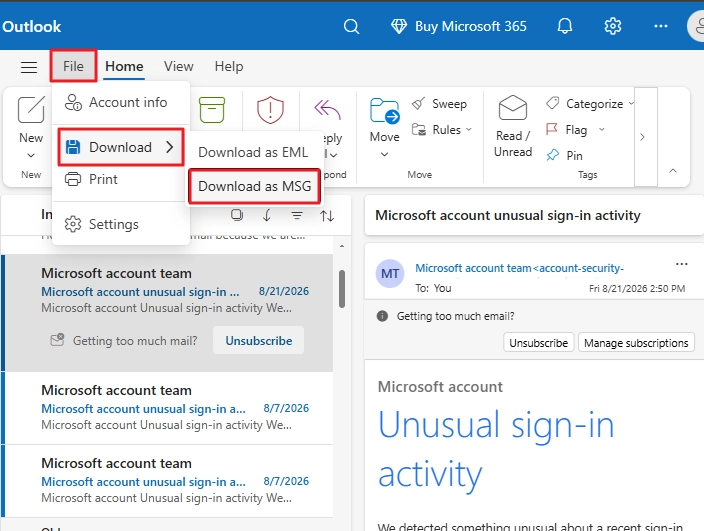Click the Microsoft account team sender link
This screenshot has height=531, width=704.
[x=519, y=268]
